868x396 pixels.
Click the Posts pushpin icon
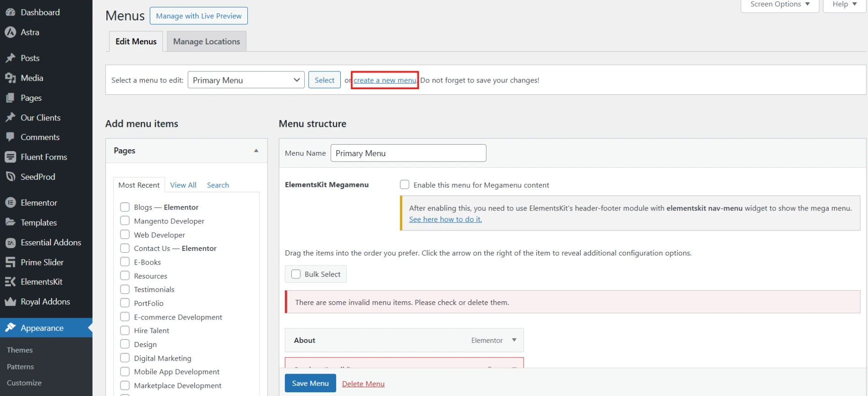(x=10, y=58)
